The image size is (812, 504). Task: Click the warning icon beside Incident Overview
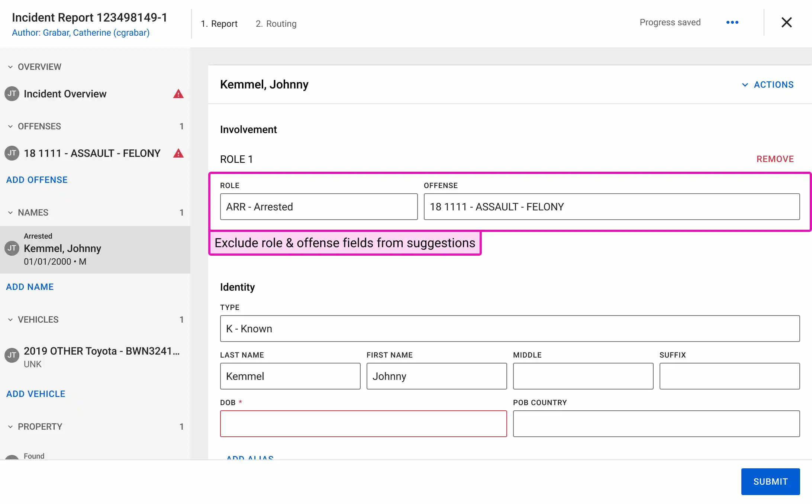tap(178, 94)
